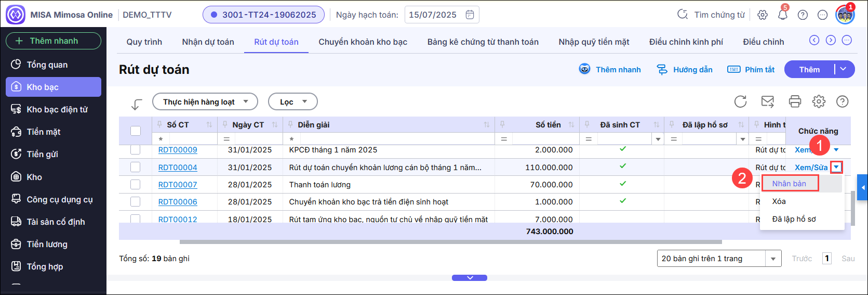Check the box for row RDT00004

(136, 167)
